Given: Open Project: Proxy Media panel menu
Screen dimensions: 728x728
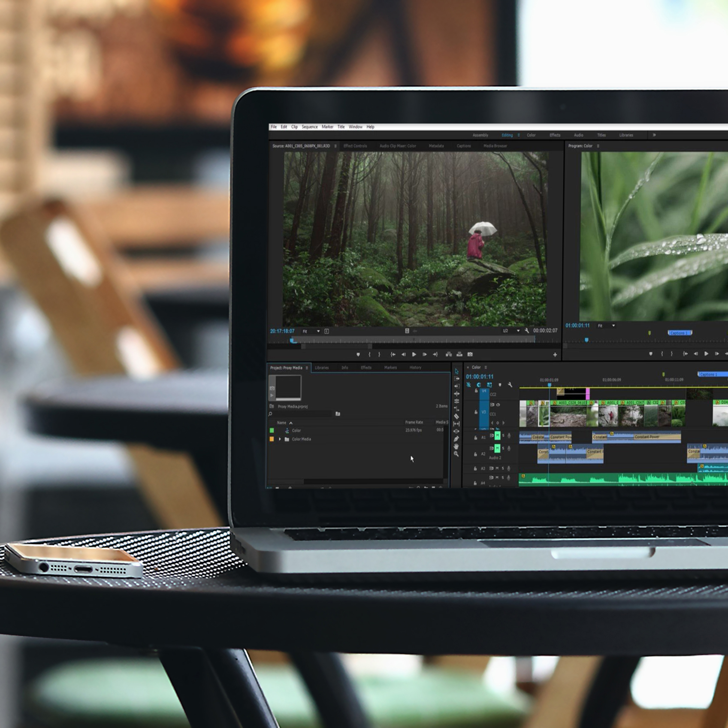Looking at the screenshot, I should pyautogui.click(x=307, y=368).
